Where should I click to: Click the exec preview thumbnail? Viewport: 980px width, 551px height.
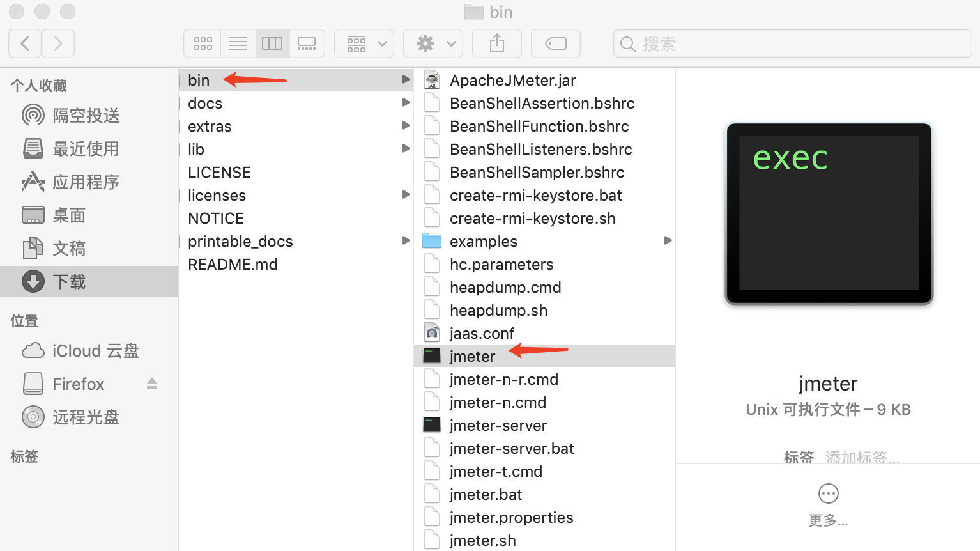click(x=829, y=213)
